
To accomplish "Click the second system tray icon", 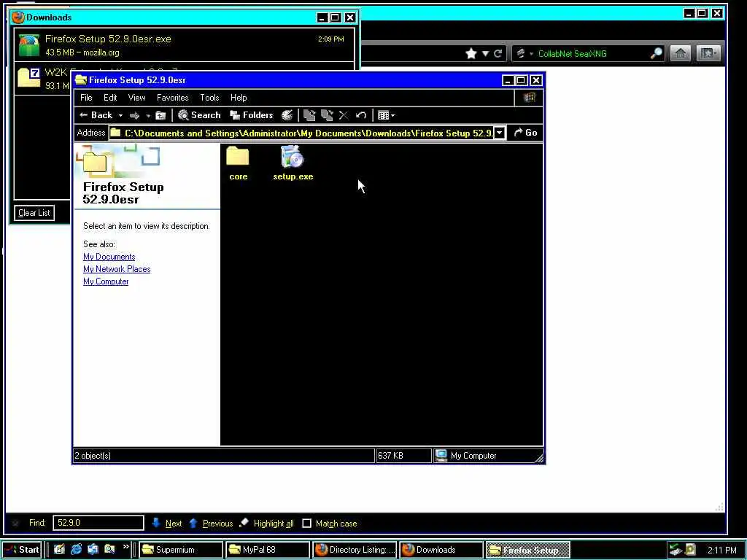I will click(x=690, y=550).
